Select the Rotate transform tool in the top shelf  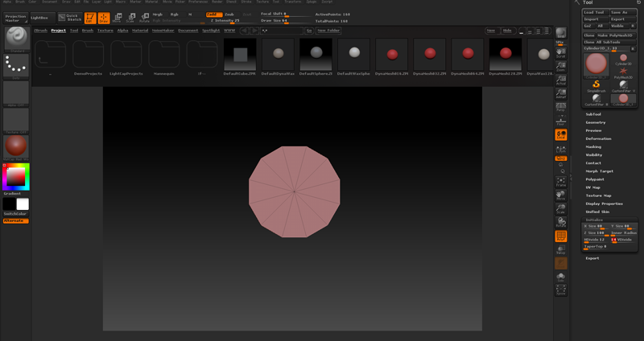click(x=145, y=17)
